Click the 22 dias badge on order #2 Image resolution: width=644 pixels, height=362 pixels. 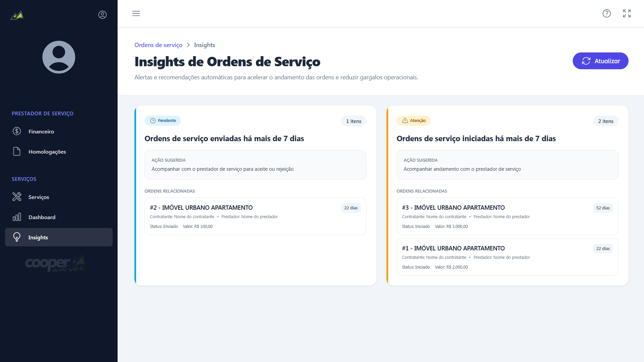click(351, 208)
